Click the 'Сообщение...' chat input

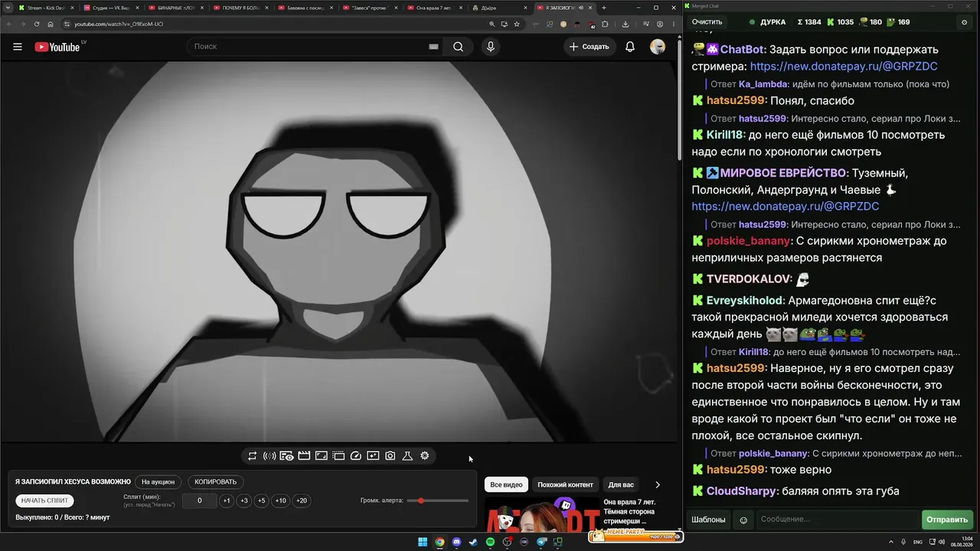(838, 520)
